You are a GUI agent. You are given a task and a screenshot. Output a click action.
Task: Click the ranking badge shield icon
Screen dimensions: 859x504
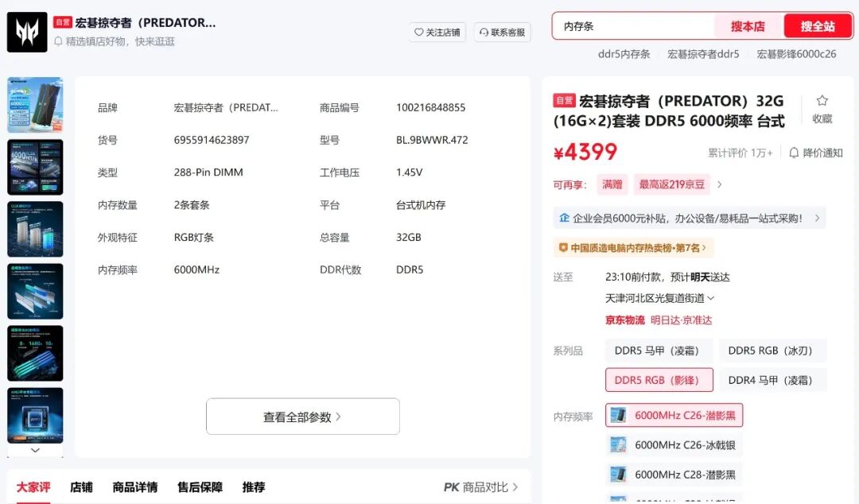coord(562,247)
